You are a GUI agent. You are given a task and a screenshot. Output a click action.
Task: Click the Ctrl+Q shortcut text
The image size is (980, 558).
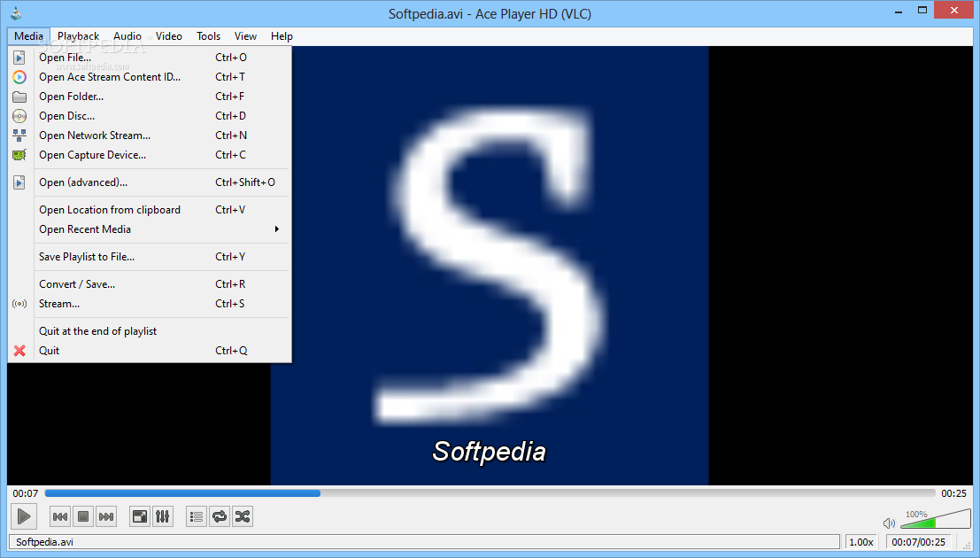point(231,351)
